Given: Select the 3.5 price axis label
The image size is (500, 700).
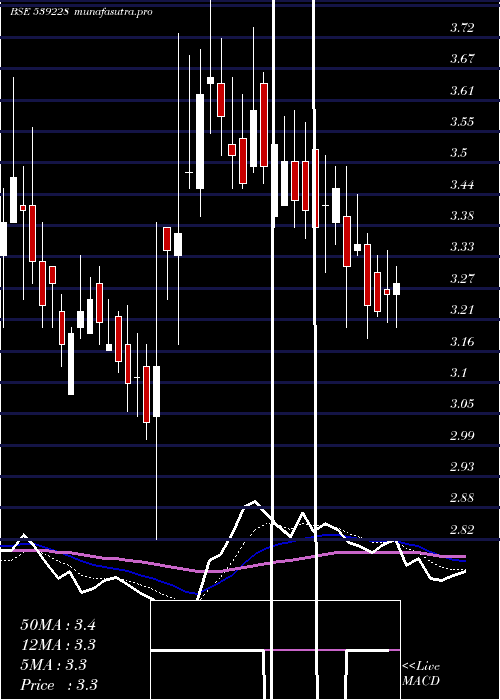Looking at the screenshot, I should pyautogui.click(x=458, y=153).
